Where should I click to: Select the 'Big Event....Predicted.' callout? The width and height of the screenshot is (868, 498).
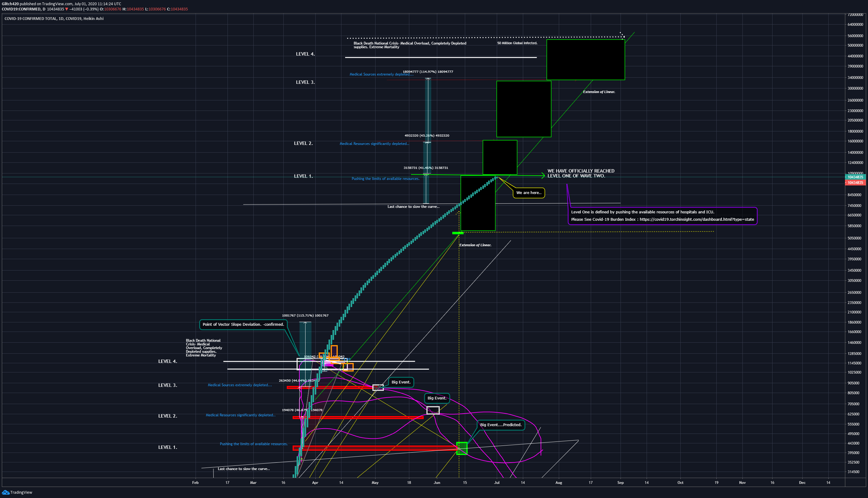coord(501,425)
